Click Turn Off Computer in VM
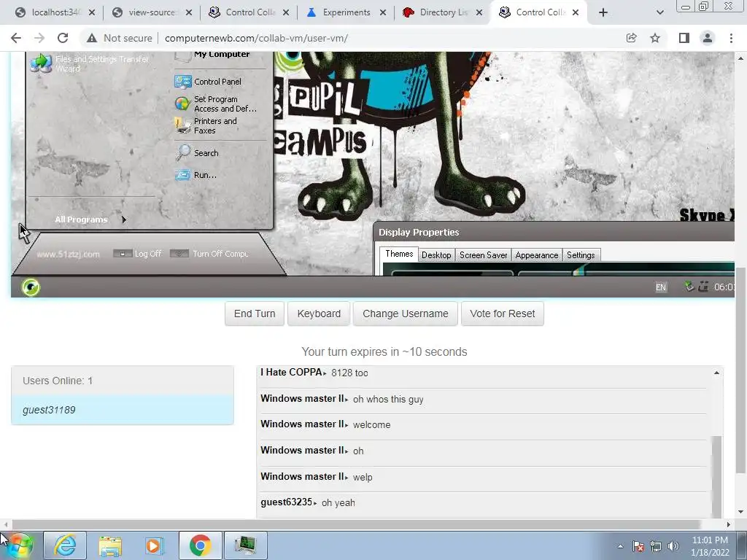Screen dimensions: 747x560 point(209,254)
